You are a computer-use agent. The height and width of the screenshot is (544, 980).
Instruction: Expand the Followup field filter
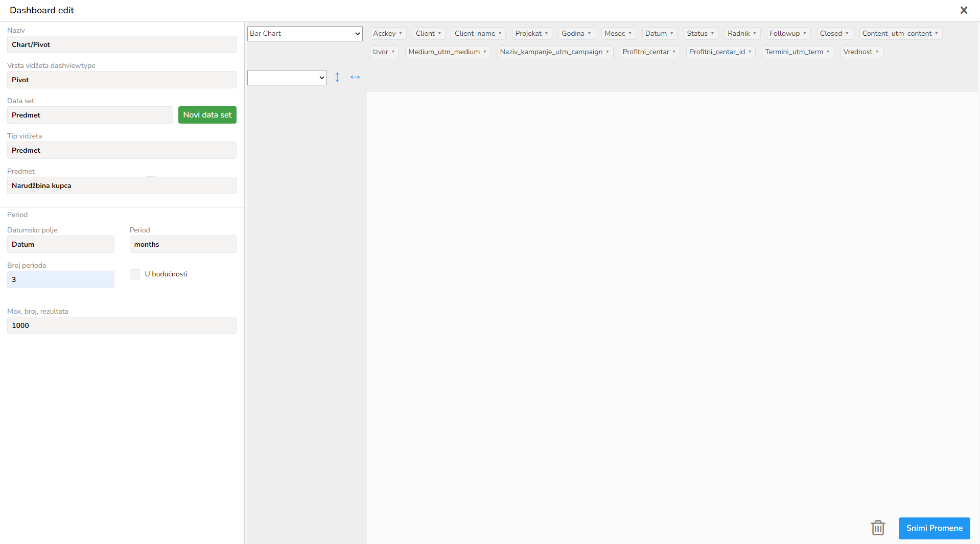click(x=805, y=34)
